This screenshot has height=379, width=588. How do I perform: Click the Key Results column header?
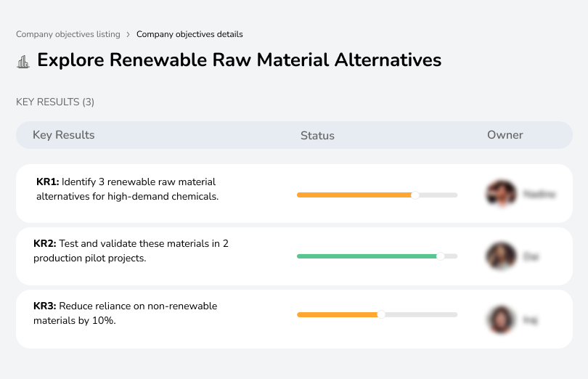point(63,135)
